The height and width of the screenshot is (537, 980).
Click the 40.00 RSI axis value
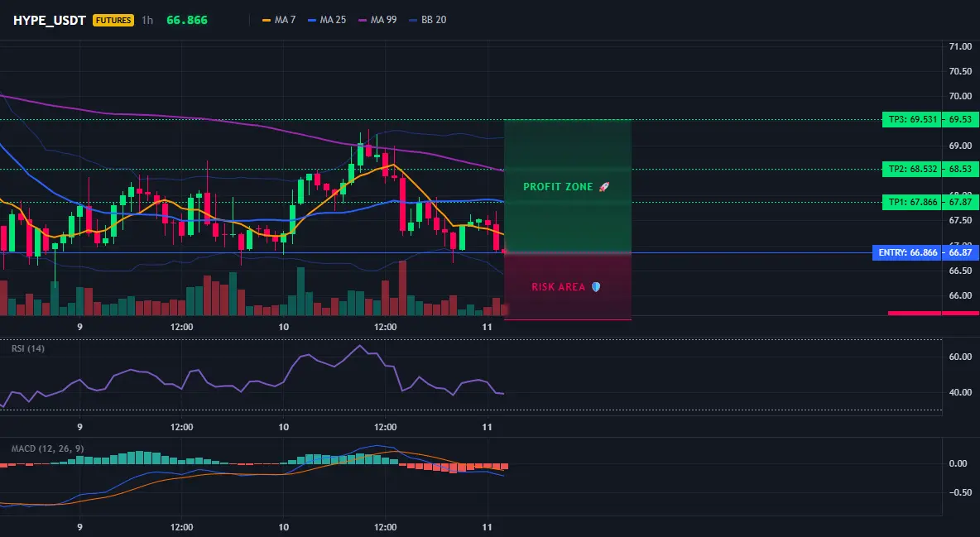(960, 392)
